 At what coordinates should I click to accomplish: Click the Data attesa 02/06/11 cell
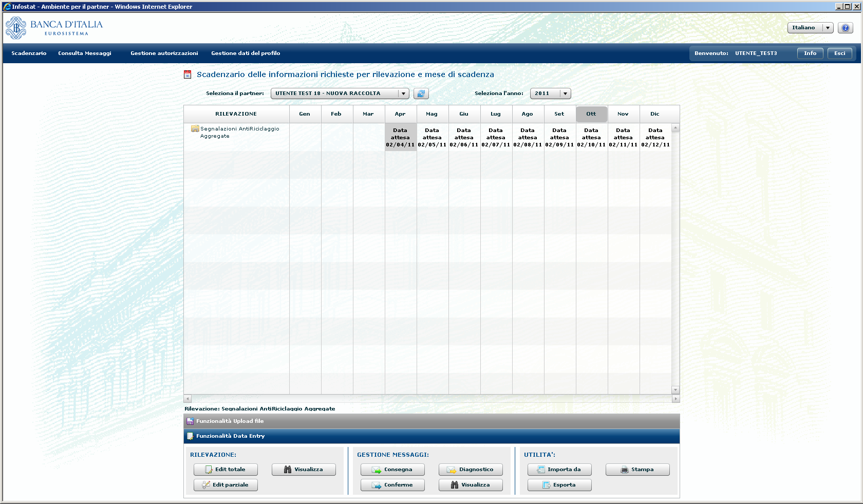[x=464, y=137]
